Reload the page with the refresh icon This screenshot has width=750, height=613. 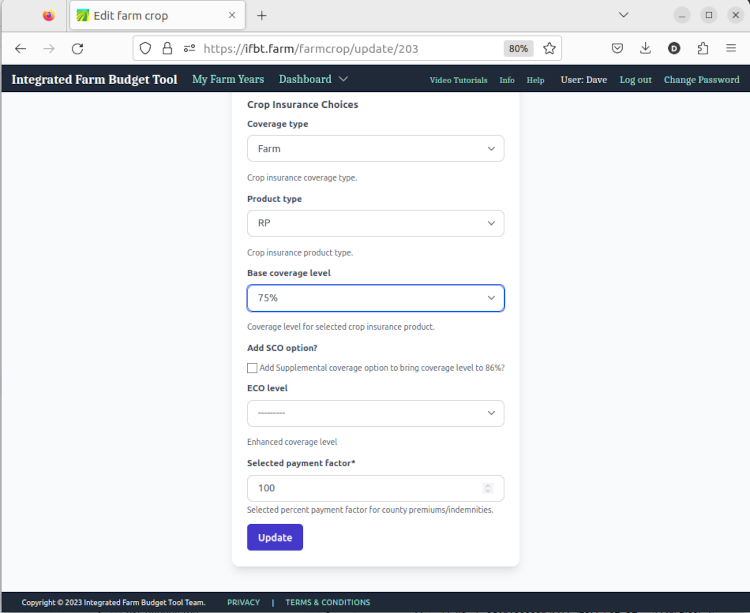77,48
